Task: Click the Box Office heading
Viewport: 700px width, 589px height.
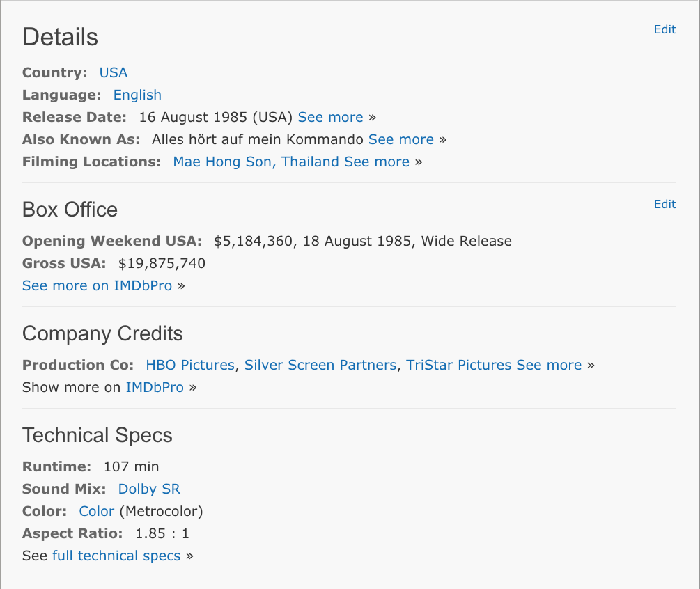Action: (x=70, y=210)
